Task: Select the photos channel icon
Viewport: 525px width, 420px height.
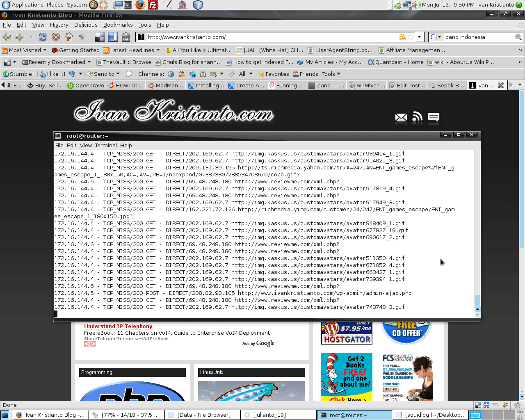Action: click(x=192, y=74)
